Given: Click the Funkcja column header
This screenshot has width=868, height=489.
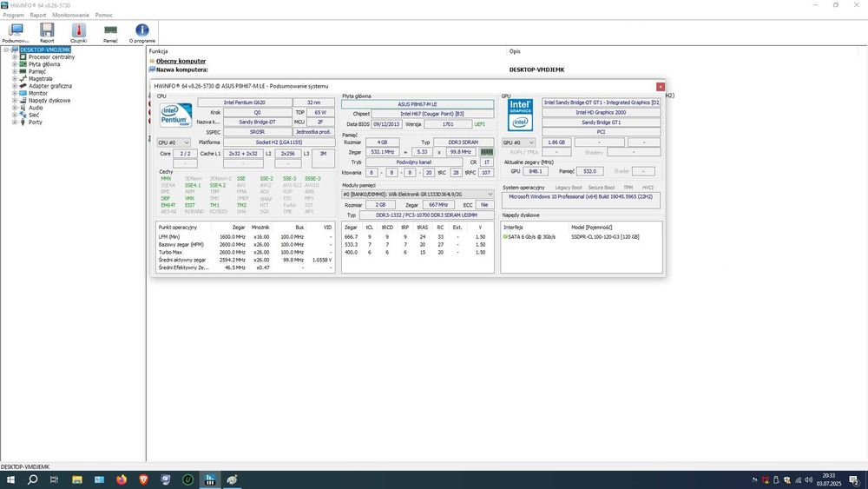Looking at the screenshot, I should coord(158,51).
